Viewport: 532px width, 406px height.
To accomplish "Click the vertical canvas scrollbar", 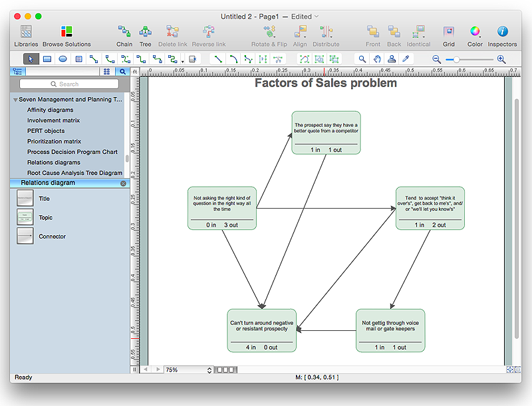I will tap(517, 219).
